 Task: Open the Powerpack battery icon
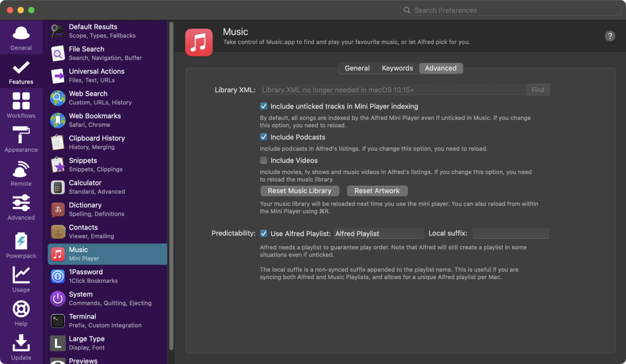tap(21, 241)
